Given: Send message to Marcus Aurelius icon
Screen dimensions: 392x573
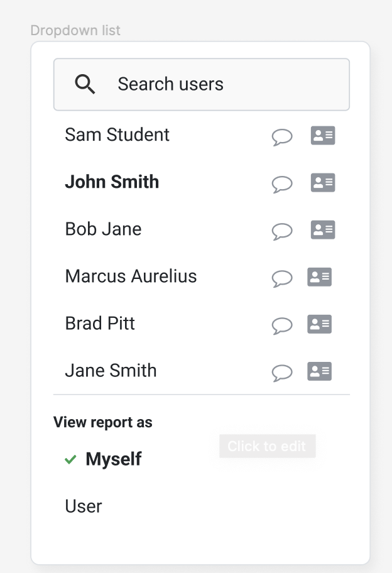Looking at the screenshot, I should tap(282, 279).
